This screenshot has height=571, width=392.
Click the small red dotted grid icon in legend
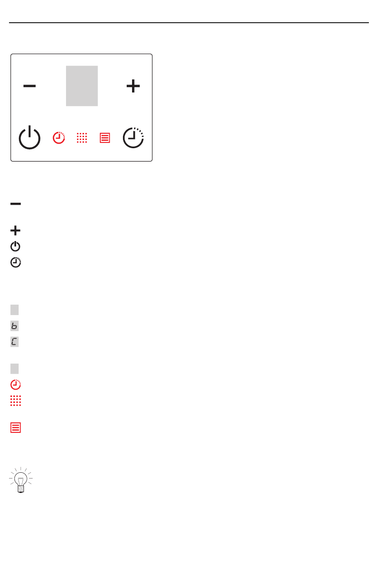[x=16, y=400]
